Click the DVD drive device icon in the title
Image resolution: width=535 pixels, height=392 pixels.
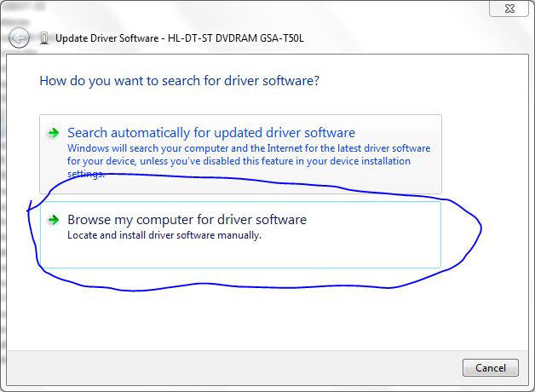point(43,38)
